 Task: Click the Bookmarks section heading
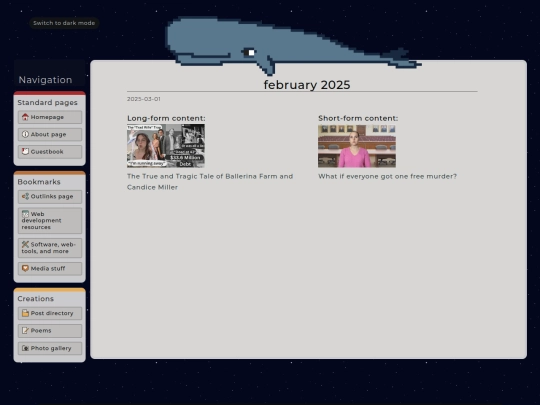[39, 182]
